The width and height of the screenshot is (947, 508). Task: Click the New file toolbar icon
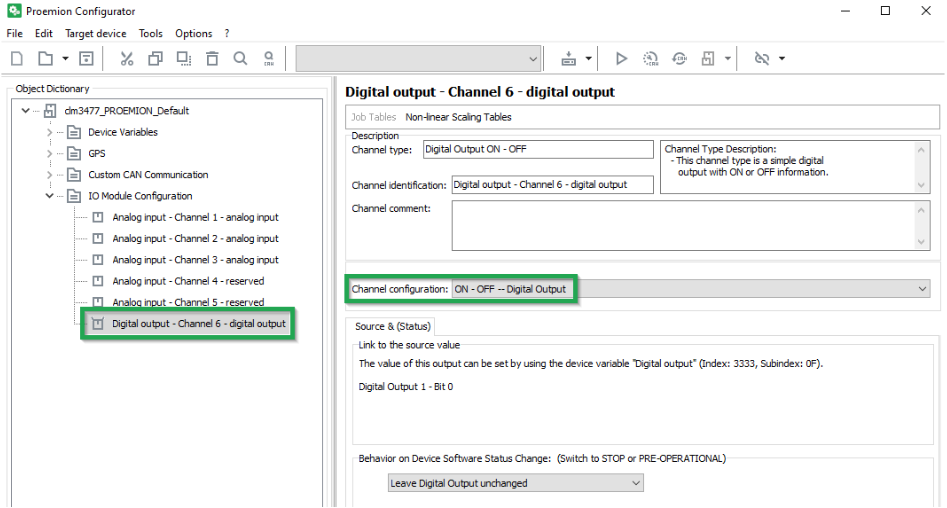[x=16, y=59]
